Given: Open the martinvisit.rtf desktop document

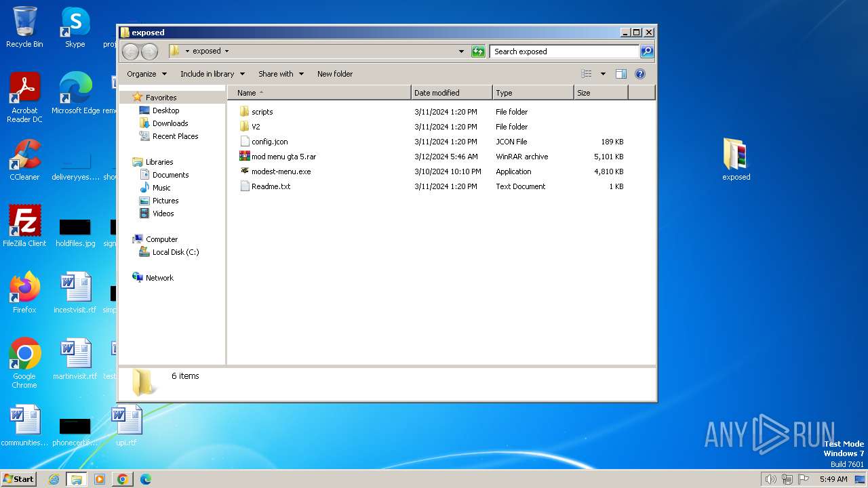Looking at the screenshot, I should click(x=75, y=359).
